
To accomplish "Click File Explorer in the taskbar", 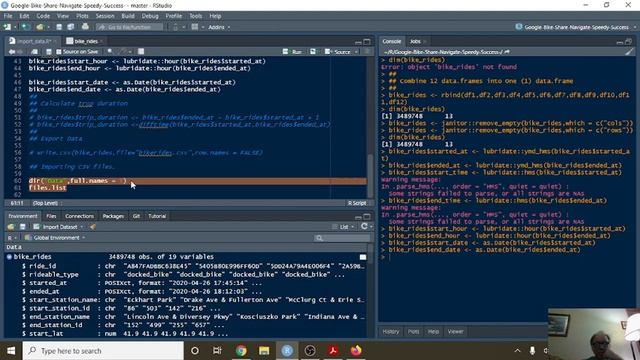I will coord(264,351).
